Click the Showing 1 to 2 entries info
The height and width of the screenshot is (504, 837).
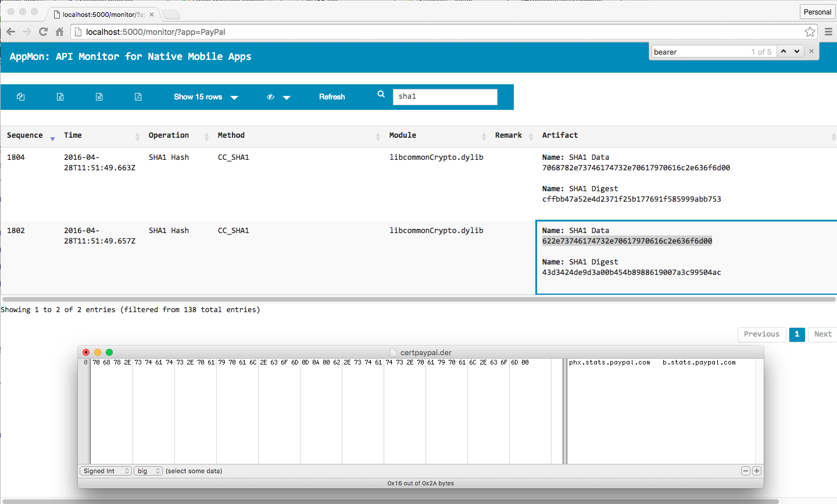tap(130, 310)
